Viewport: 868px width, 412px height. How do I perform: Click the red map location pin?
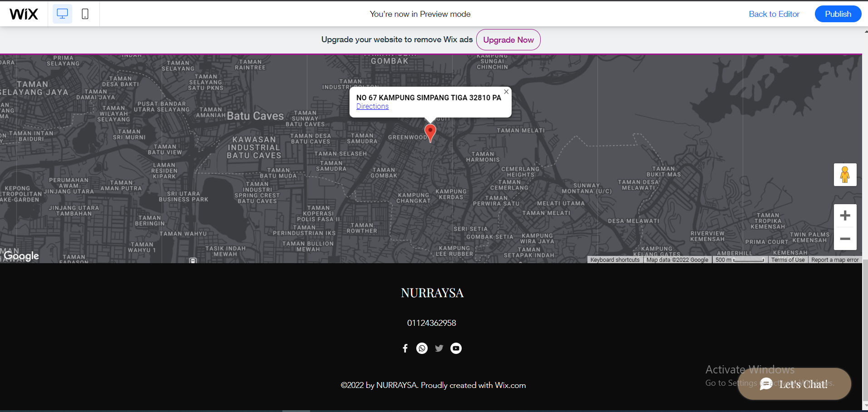click(430, 132)
